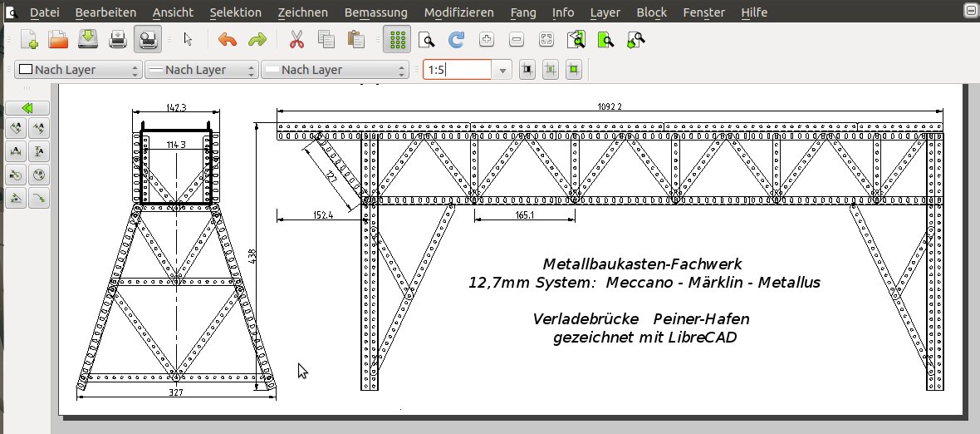Click the 'Metallbaukasten-Fachwerk' title text

pyautogui.click(x=643, y=264)
